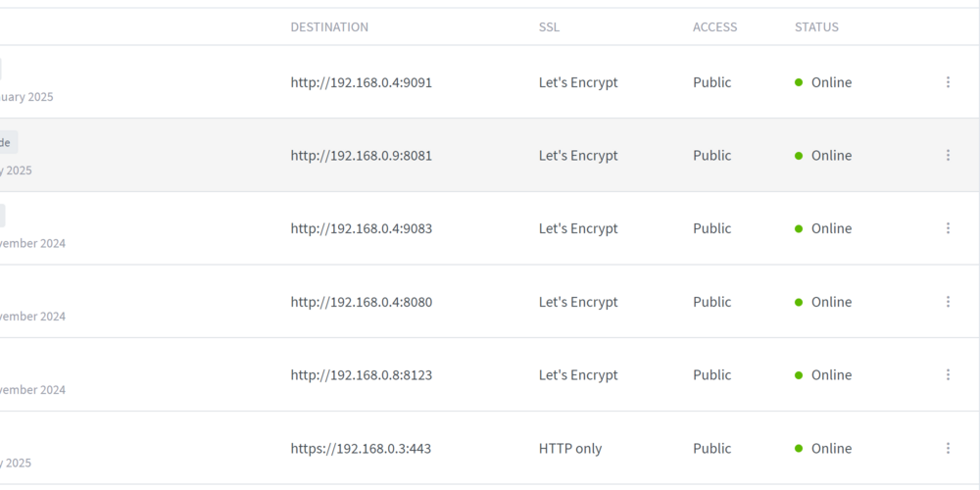Image resolution: width=980 pixels, height=490 pixels.
Task: Click destination http://192.168.0.9:8081
Action: 362,156
